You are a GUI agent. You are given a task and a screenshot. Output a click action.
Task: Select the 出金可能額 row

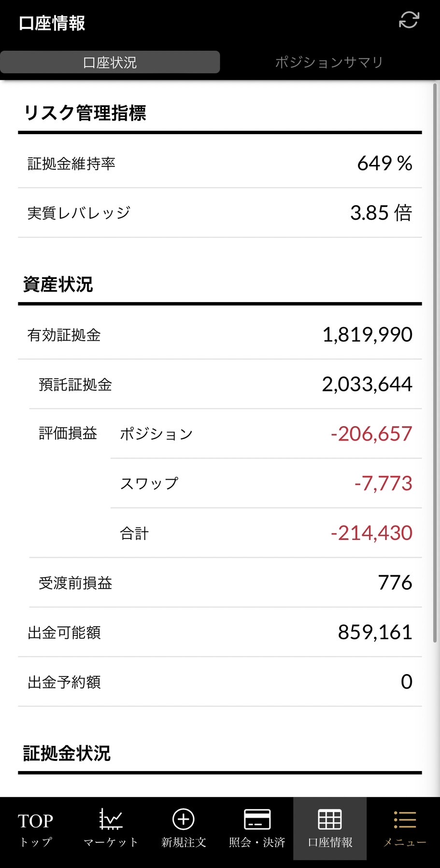(x=220, y=633)
